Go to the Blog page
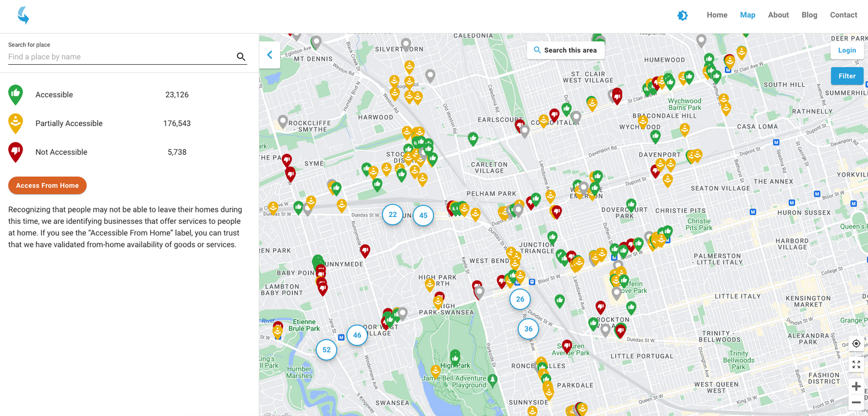The image size is (868, 416). 809,15
